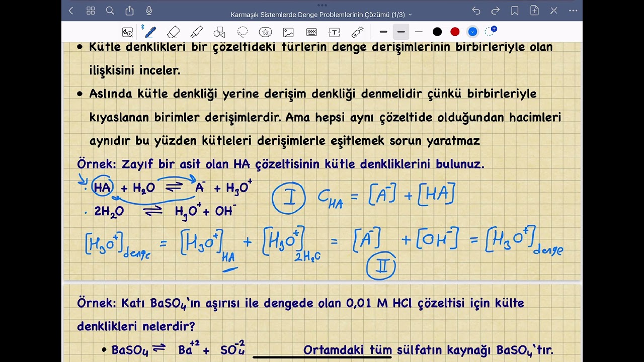Select the Text box tool
The image size is (644, 362).
point(334,32)
